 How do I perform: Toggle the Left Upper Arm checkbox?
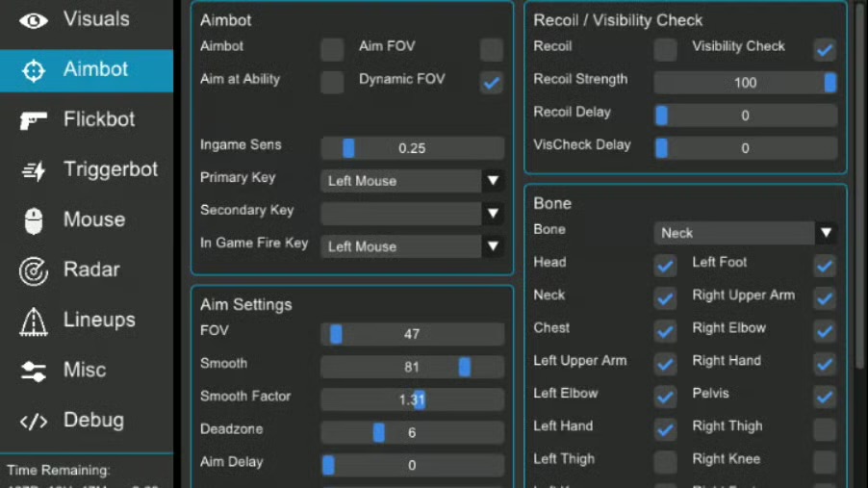(x=665, y=364)
